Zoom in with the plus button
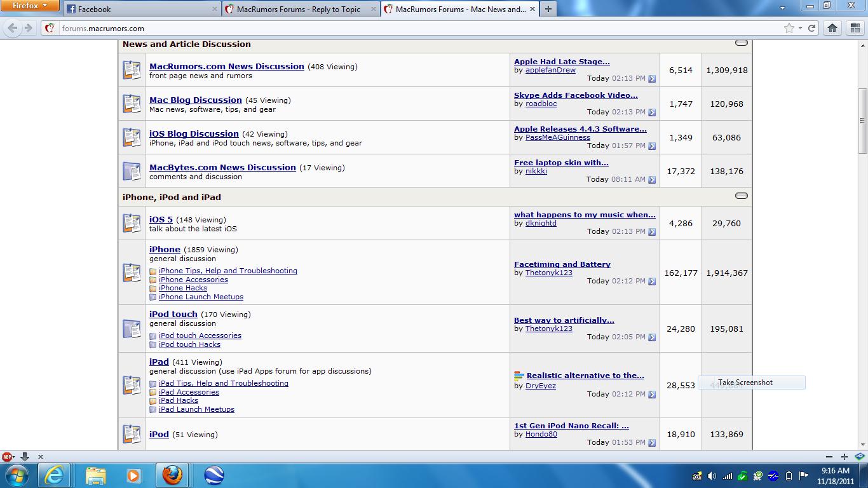The width and height of the screenshot is (868, 488). click(x=844, y=457)
